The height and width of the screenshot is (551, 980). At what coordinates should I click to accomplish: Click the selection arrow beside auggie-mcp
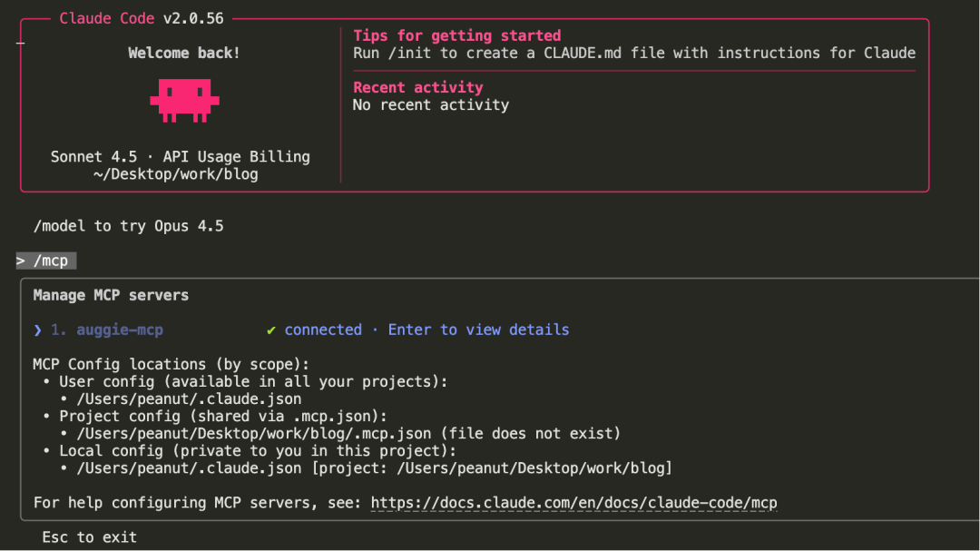37,330
